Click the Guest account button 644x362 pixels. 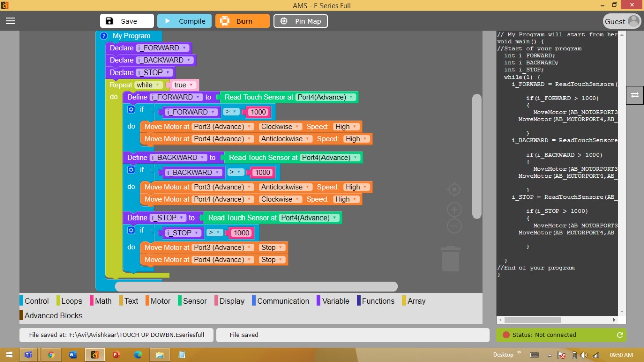(622, 21)
